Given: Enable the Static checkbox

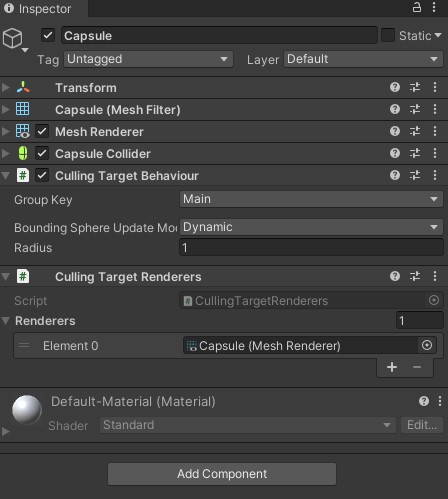Looking at the screenshot, I should tap(388, 35).
